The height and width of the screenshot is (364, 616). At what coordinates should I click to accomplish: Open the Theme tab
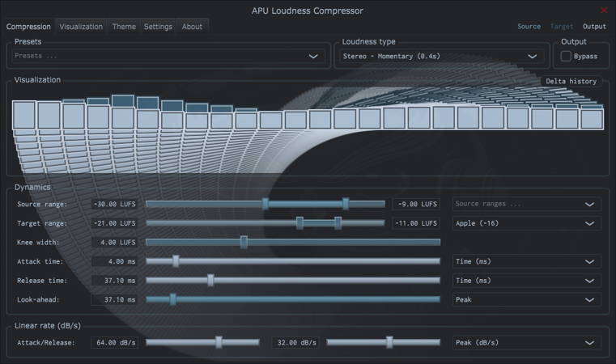[124, 27]
